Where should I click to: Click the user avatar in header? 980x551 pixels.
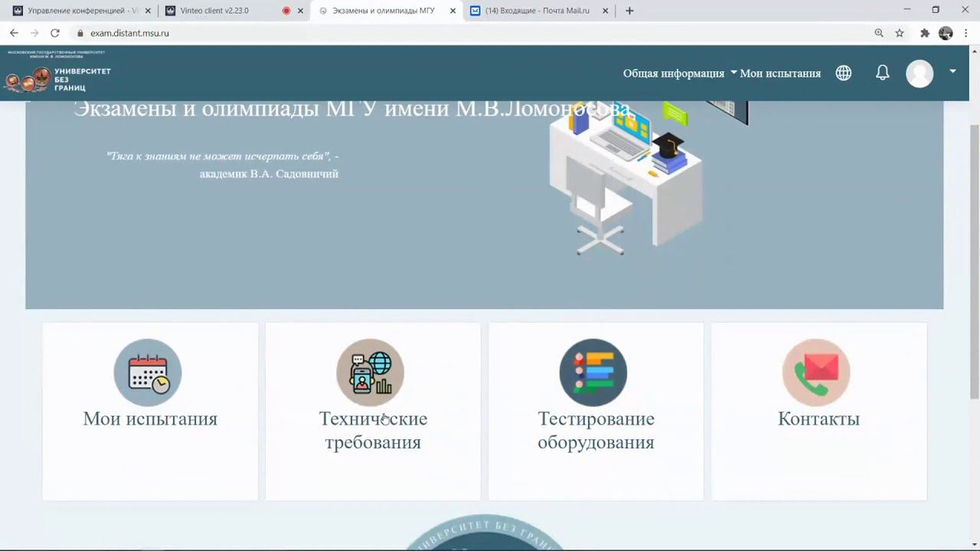[x=920, y=73]
